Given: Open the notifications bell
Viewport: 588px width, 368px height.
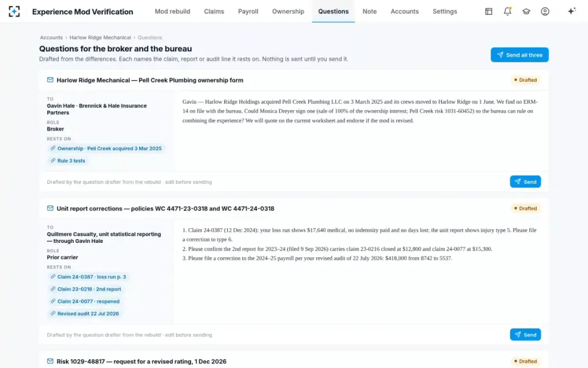Looking at the screenshot, I should pyautogui.click(x=507, y=11).
